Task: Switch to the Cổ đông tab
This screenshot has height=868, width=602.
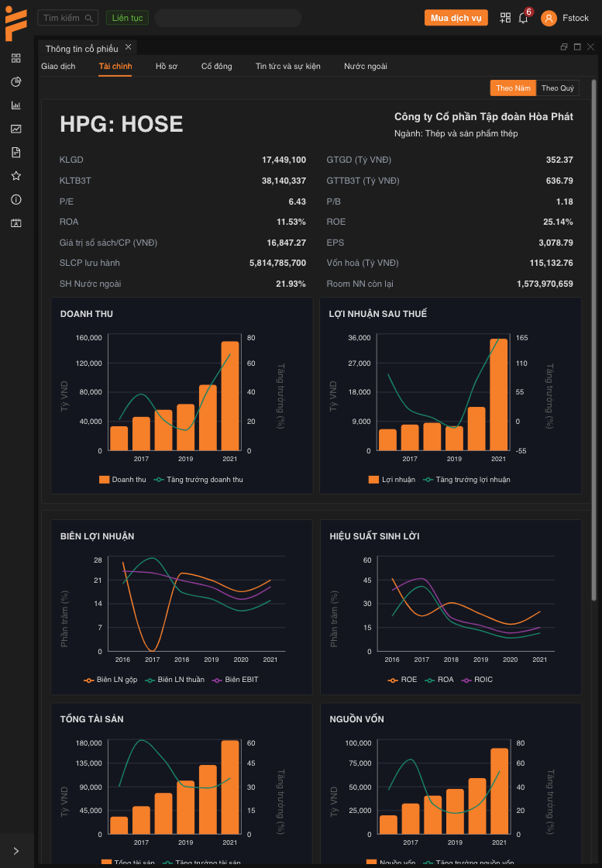Action: coord(216,67)
